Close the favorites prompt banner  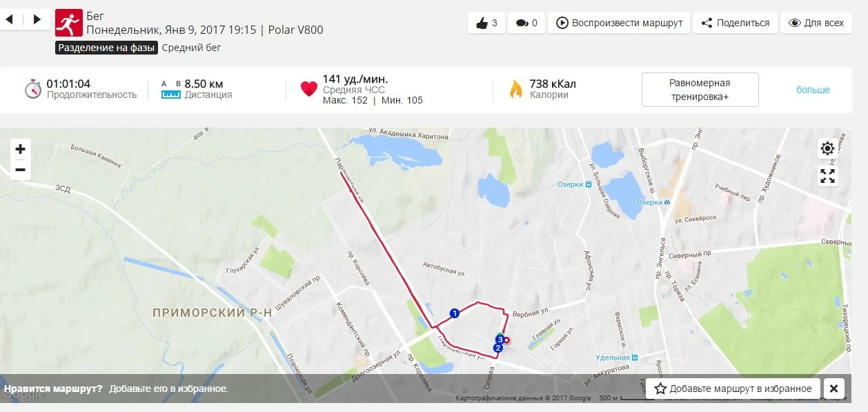tap(834, 389)
